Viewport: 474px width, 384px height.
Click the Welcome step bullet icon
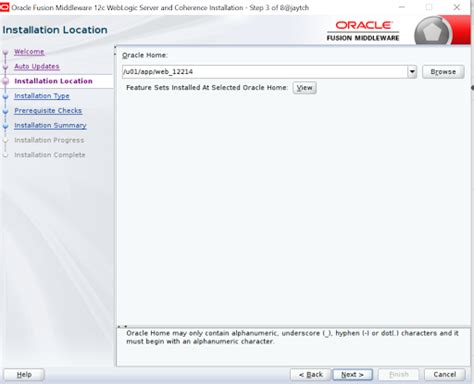(x=5, y=52)
